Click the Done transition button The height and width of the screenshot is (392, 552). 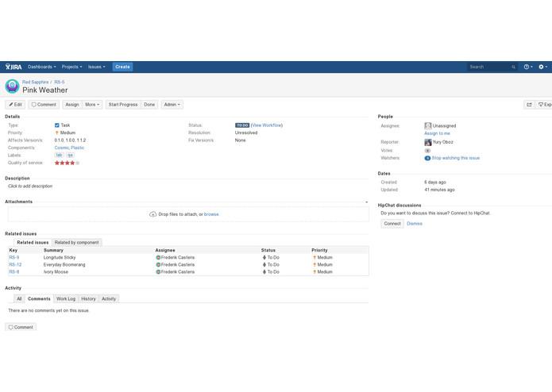click(149, 105)
